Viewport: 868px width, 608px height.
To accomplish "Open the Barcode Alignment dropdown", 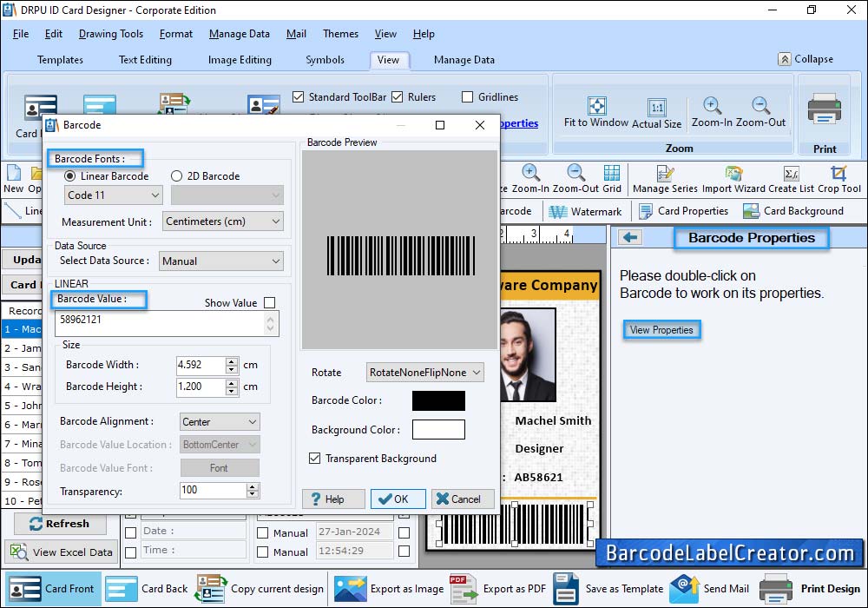I will (220, 422).
